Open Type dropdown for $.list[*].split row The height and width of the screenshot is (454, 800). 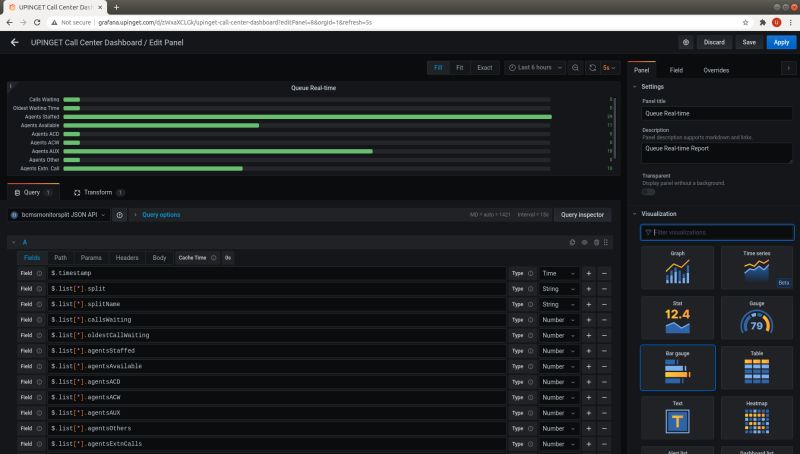coord(559,289)
